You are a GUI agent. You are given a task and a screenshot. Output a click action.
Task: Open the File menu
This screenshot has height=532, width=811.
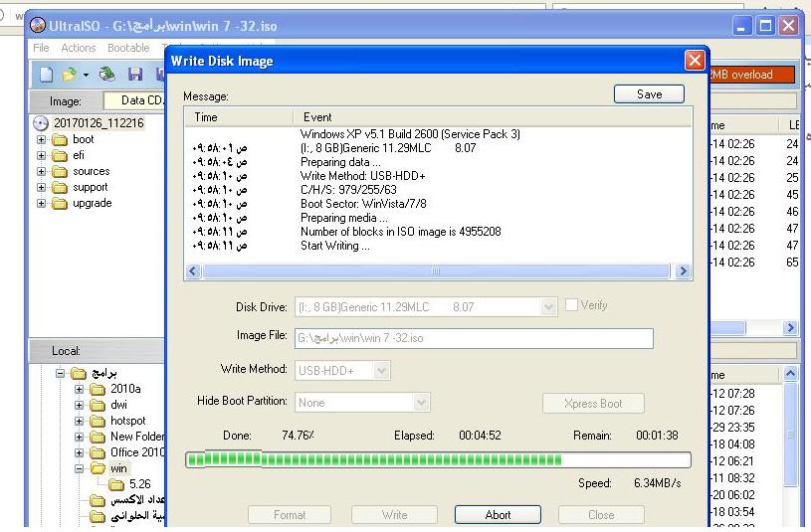coord(41,48)
